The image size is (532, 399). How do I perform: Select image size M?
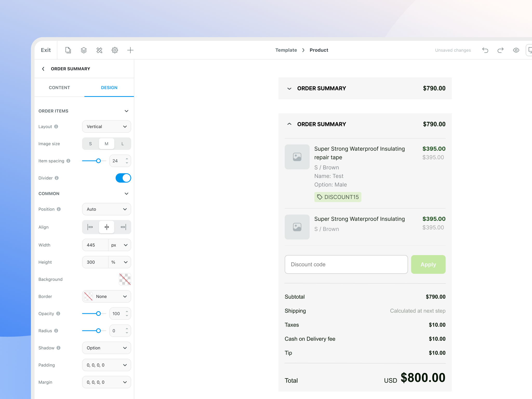click(107, 144)
